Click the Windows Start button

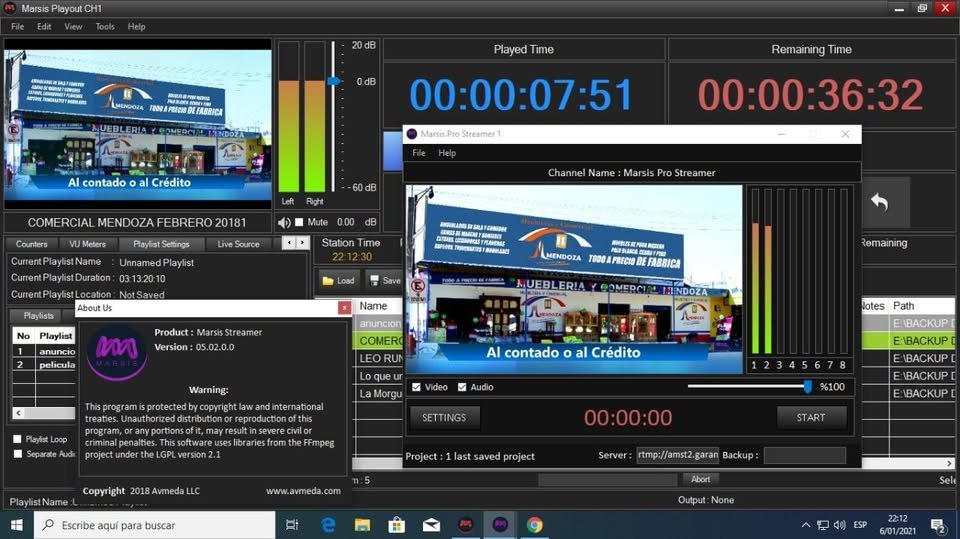tap(17, 525)
